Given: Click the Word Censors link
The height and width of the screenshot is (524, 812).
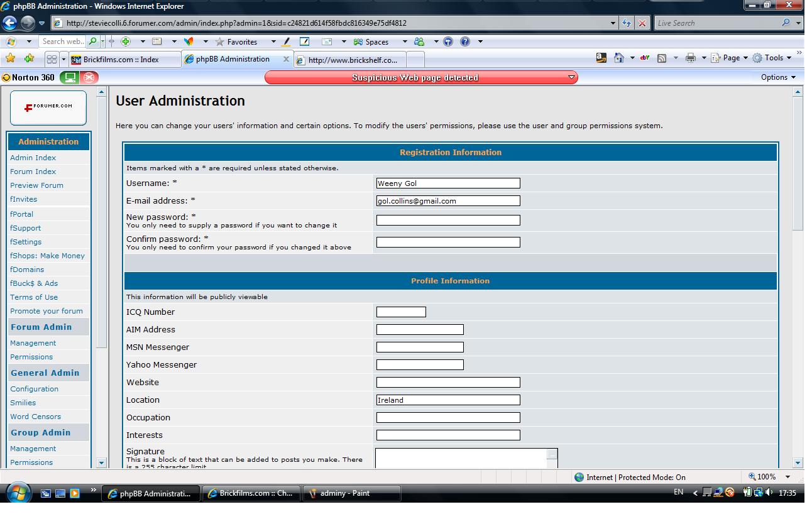Looking at the screenshot, I should click(x=35, y=417).
